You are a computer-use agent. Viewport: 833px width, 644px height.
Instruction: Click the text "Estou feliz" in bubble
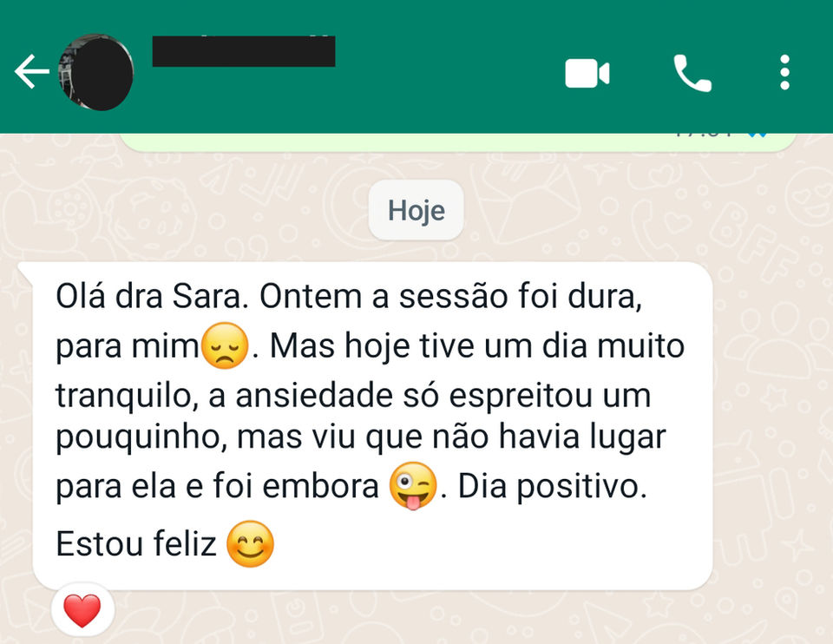click(x=136, y=544)
